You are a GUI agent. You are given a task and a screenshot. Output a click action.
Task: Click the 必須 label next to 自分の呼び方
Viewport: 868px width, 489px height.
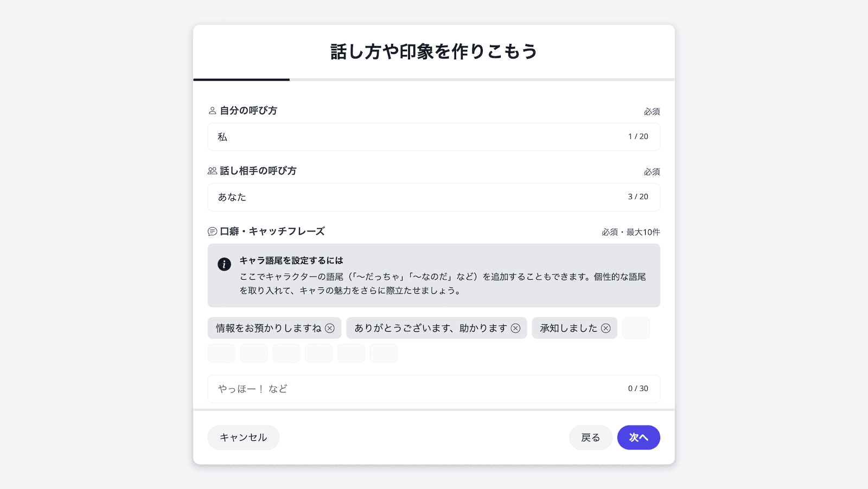(x=653, y=111)
